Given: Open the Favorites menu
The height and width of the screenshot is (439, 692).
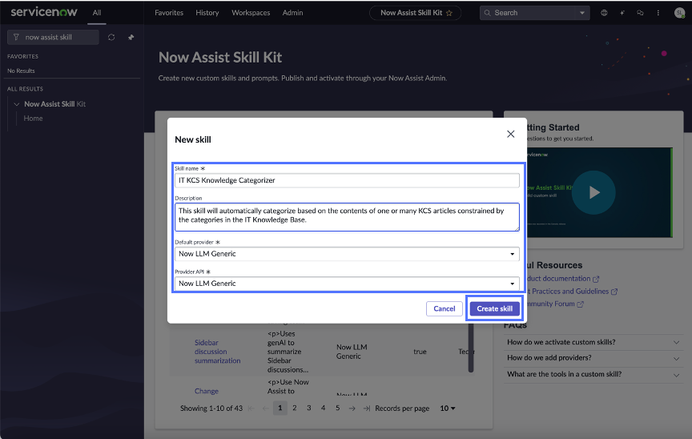Looking at the screenshot, I should point(169,13).
